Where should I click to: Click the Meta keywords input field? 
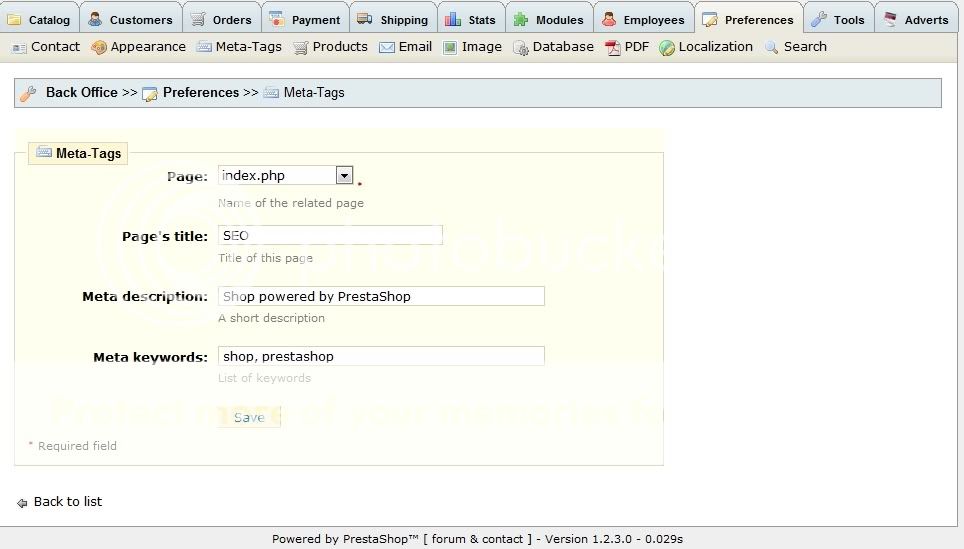pos(381,357)
